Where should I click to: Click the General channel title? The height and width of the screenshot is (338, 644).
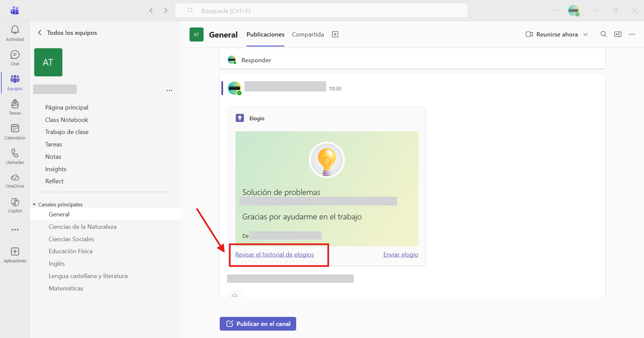point(223,35)
